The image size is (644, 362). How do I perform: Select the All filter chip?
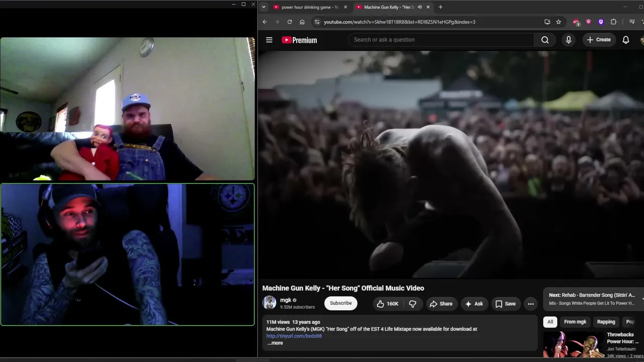point(550,322)
